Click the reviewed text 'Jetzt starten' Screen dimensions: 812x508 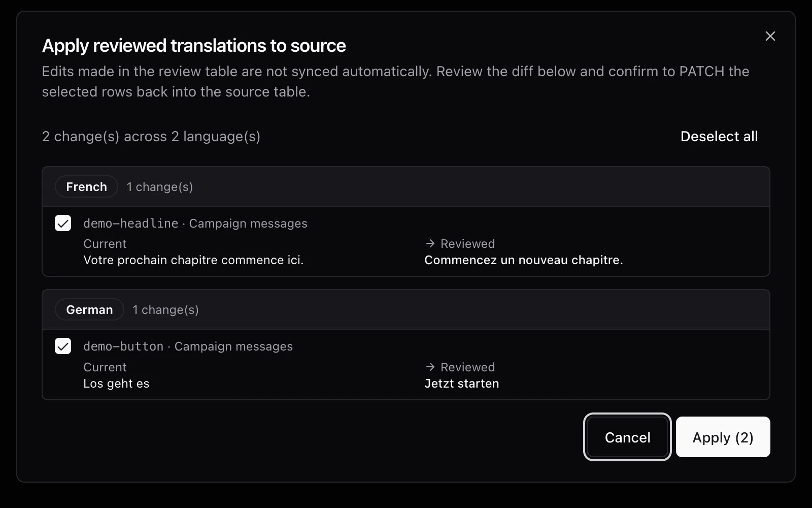[462, 384]
